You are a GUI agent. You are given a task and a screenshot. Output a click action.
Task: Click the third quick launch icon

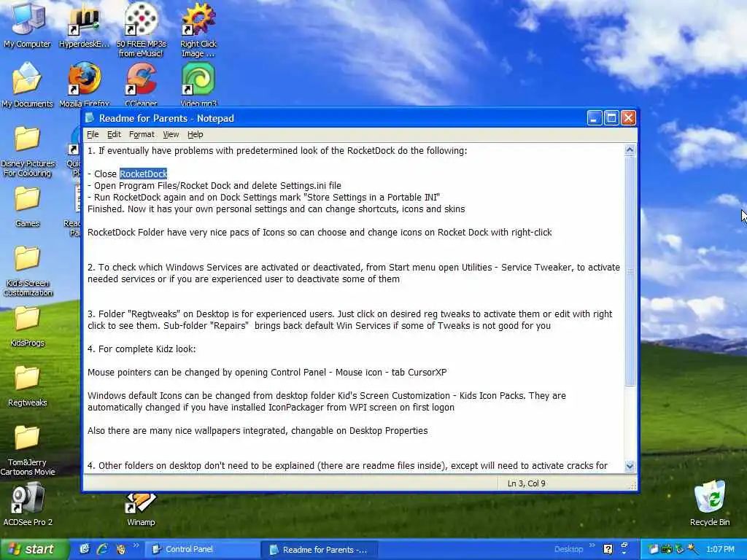120,549
